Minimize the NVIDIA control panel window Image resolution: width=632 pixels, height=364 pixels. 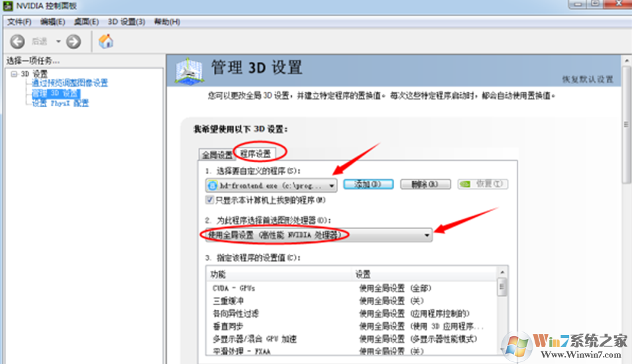pyautogui.click(x=578, y=3)
